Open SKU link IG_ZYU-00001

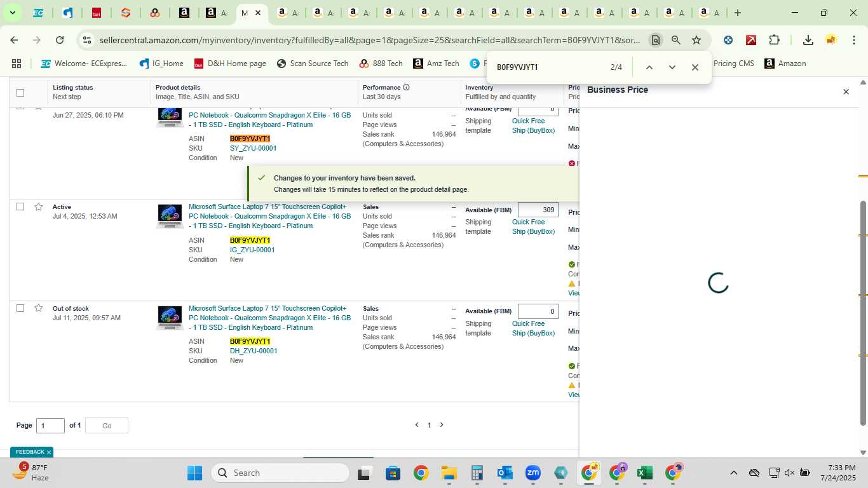252,250
